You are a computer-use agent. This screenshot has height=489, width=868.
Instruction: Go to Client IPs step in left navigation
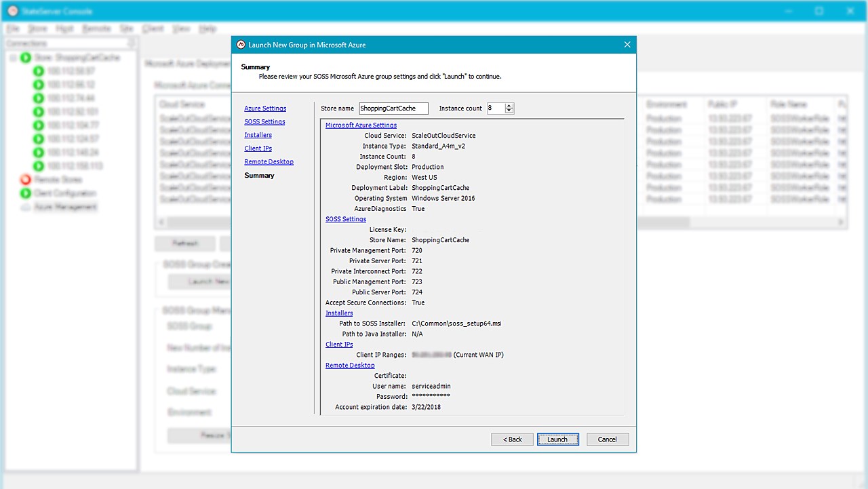pos(258,149)
